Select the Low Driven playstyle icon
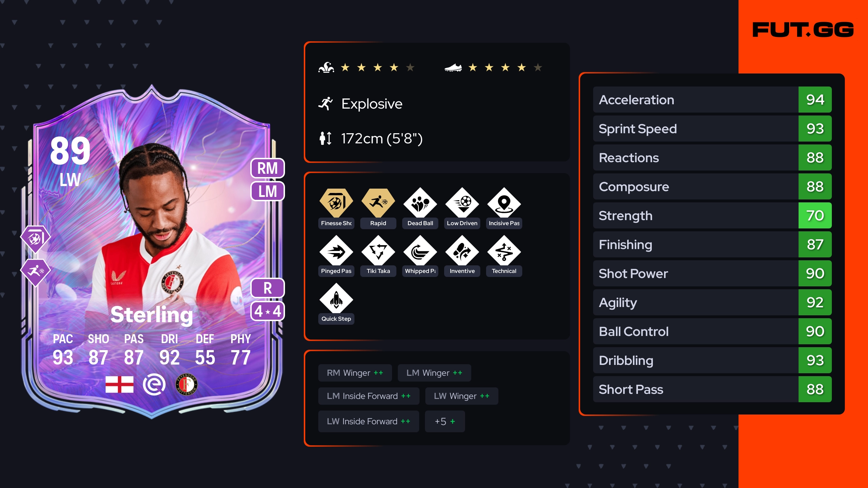The width and height of the screenshot is (868, 488). tap(462, 203)
